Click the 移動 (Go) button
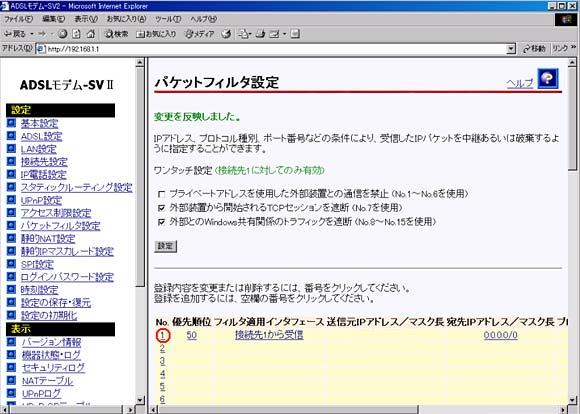The image size is (580, 414). [x=534, y=49]
